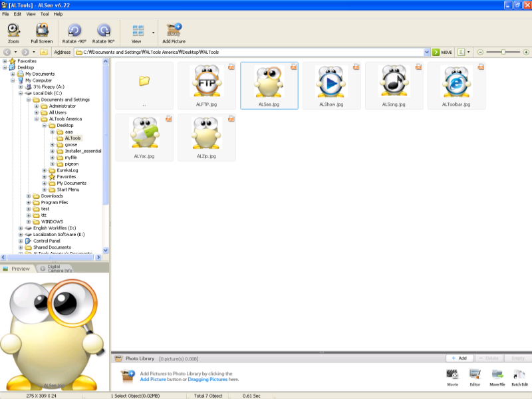Screen dimensions: 532x399
Task: Select the ALToolbar.jpg thumbnail
Action: coord(456,86)
